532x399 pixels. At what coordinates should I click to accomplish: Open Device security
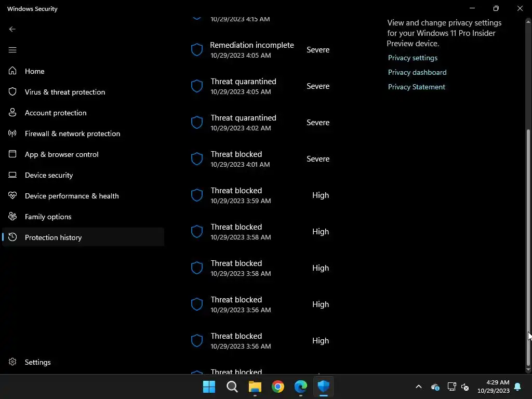[x=83, y=175]
